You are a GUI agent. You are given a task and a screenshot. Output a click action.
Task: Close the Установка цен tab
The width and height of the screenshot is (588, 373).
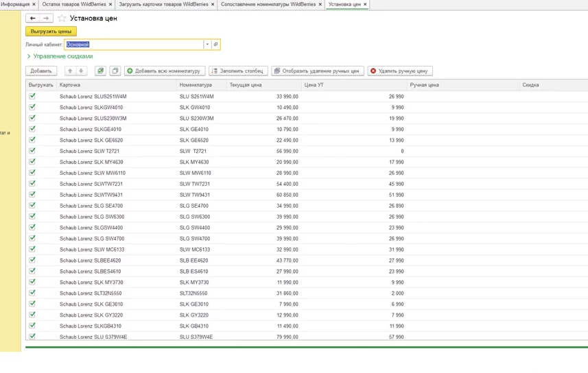pos(365,4)
